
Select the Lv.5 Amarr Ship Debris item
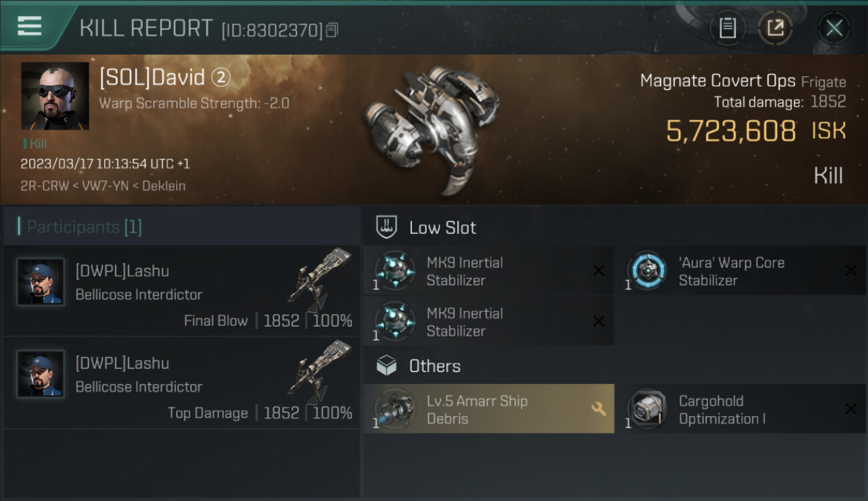tap(487, 409)
